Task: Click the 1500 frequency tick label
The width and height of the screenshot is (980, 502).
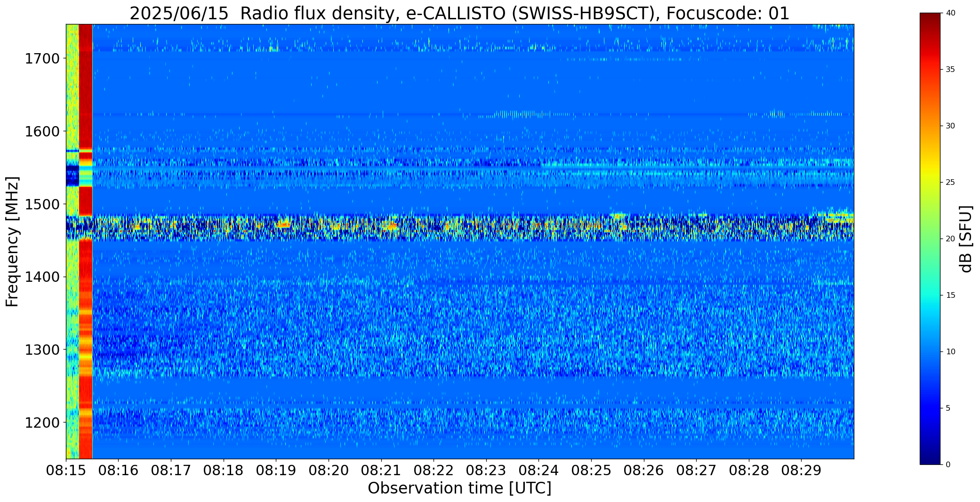Action: (42, 204)
